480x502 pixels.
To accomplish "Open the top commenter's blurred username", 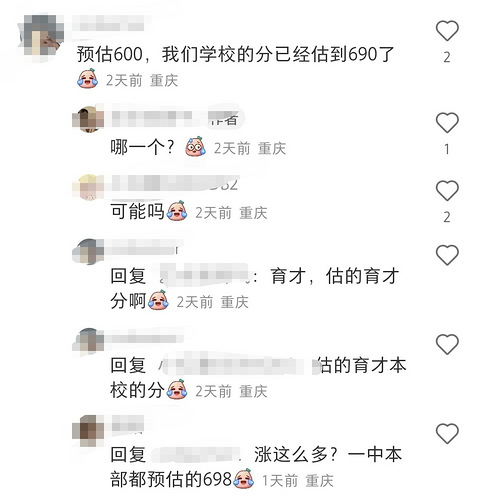I will [x=109, y=23].
